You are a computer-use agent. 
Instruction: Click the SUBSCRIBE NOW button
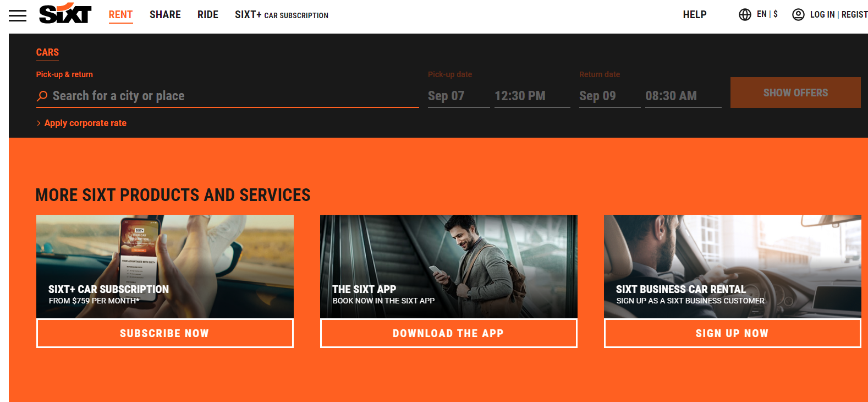[164, 333]
